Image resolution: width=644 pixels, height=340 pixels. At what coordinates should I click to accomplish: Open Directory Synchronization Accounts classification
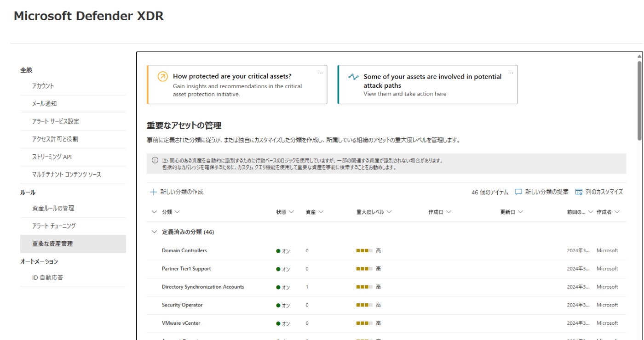pyautogui.click(x=203, y=287)
